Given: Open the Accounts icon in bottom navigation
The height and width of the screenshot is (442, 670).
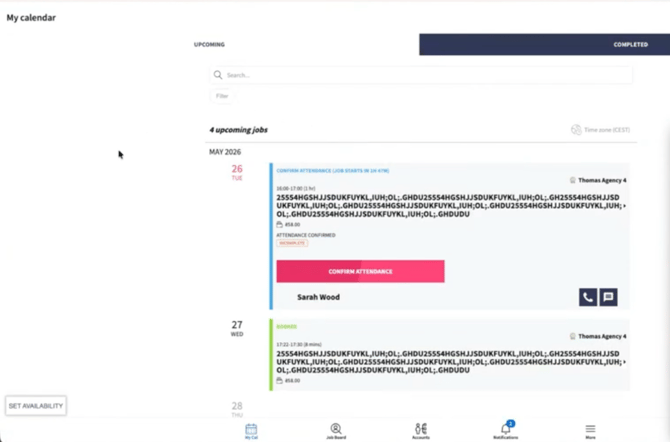Looking at the screenshot, I should pyautogui.click(x=421, y=431).
